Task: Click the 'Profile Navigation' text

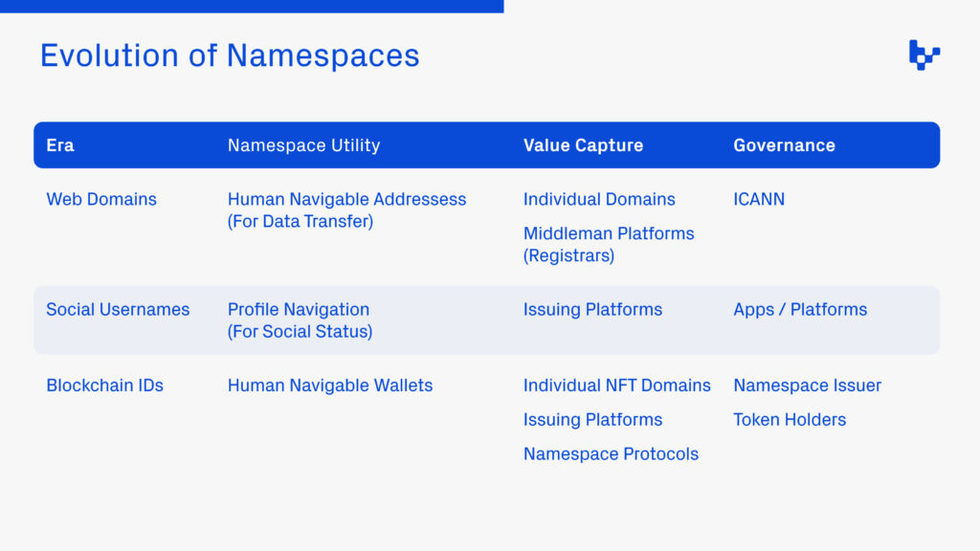Action: 299,309
